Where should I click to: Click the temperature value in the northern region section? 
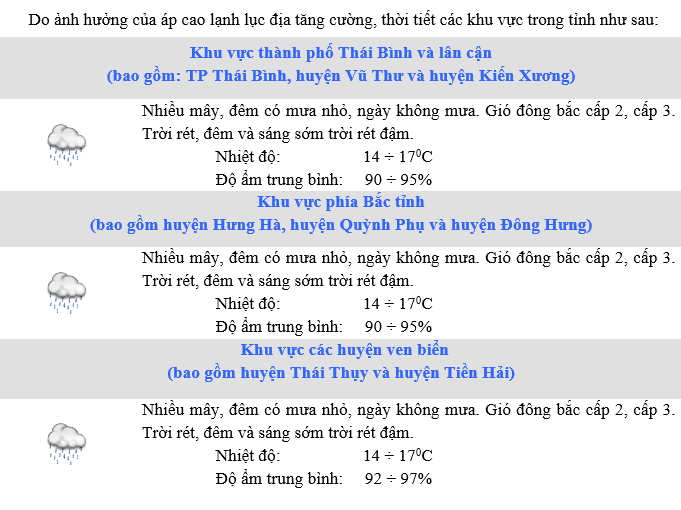(397, 304)
